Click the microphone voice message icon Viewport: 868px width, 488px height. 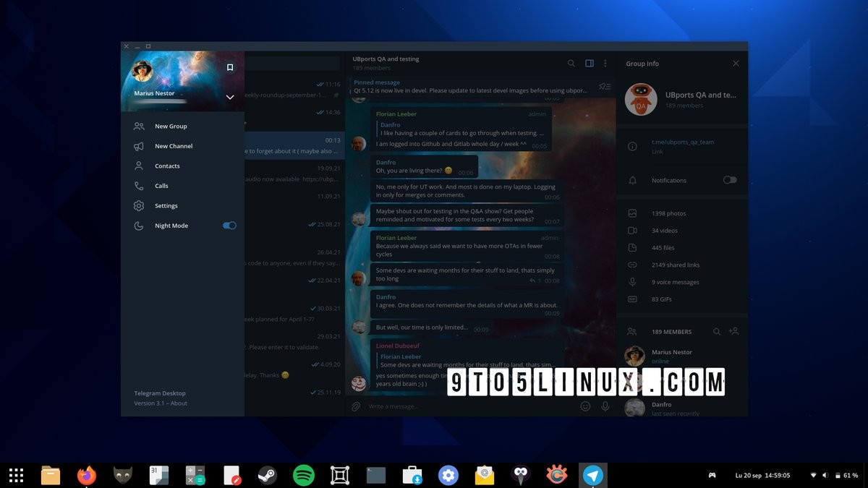(x=605, y=406)
